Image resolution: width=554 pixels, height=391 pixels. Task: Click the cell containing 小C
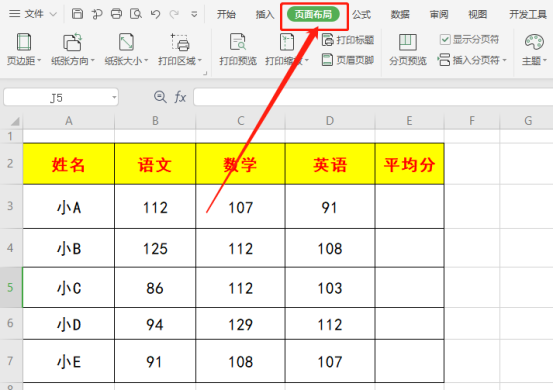pos(69,288)
